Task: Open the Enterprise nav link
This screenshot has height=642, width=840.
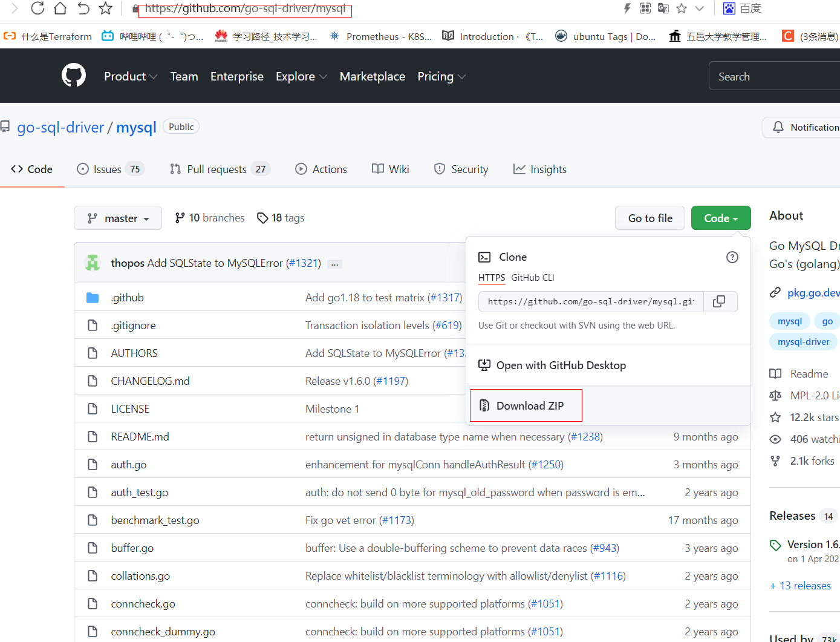Action: (x=237, y=76)
